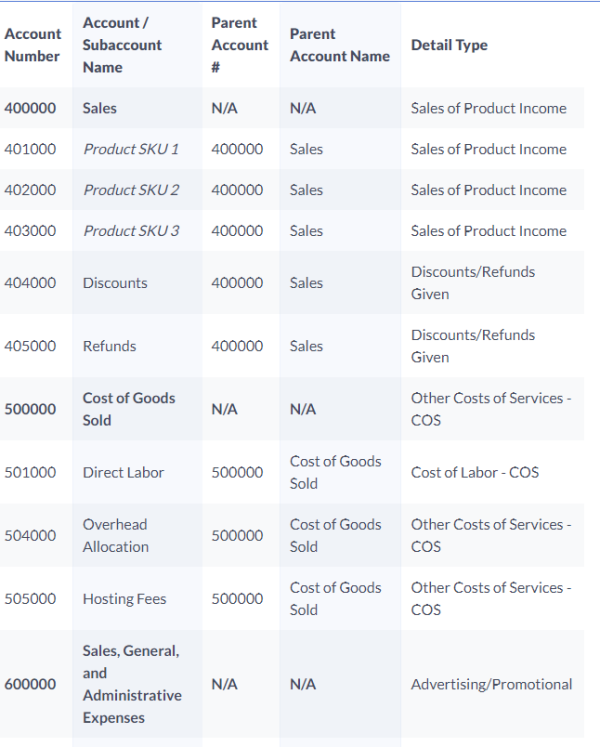Select the Product SKU 3 cell
This screenshot has width=600, height=747.
(x=131, y=231)
